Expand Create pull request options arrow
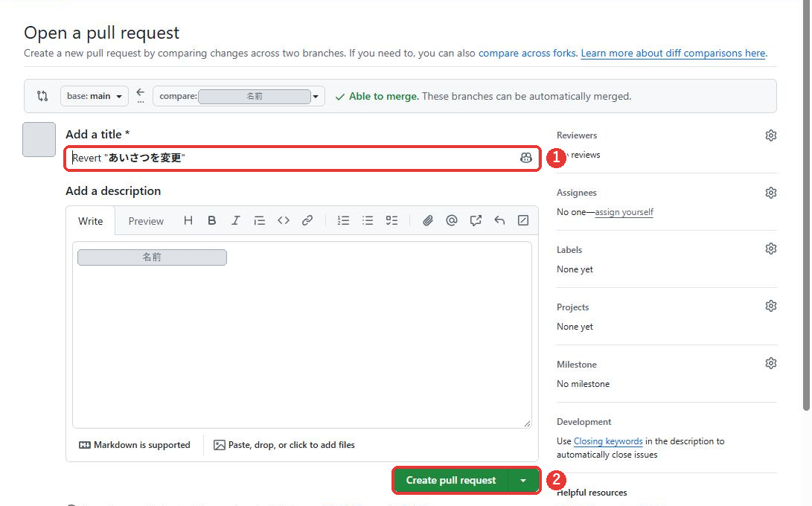The width and height of the screenshot is (812, 506). pyautogui.click(x=523, y=481)
